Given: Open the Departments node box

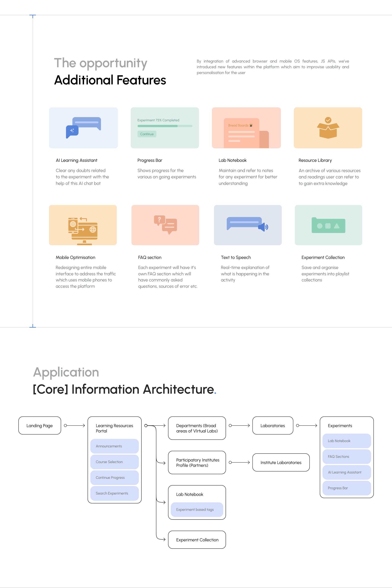Looking at the screenshot, I should coord(197,428).
